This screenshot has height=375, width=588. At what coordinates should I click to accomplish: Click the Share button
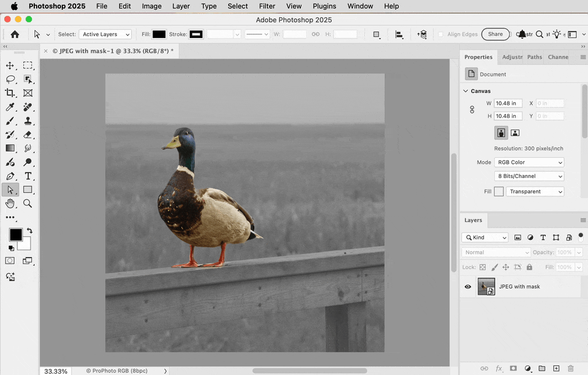click(495, 34)
